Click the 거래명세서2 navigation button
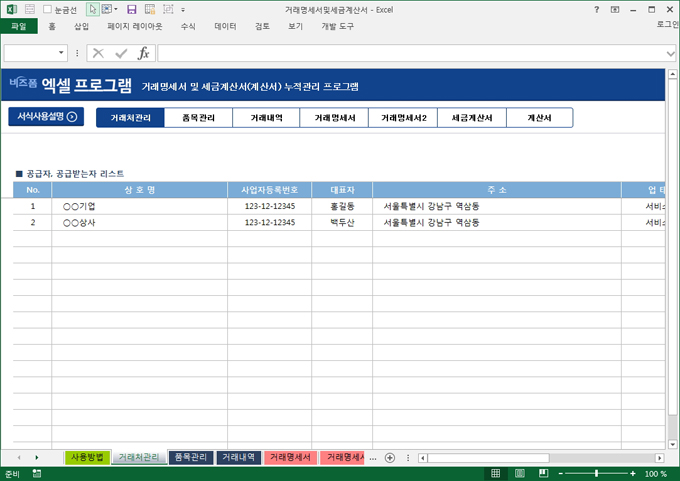This screenshot has width=680, height=481. coord(403,118)
